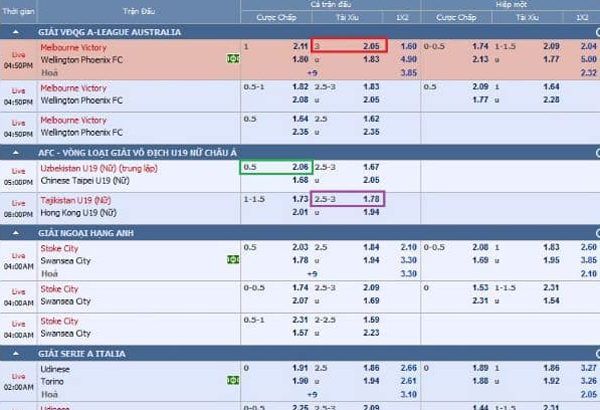The image size is (600, 410).
Task: Click Cược Chấp header under Cả trận đấu
Action: [276, 17]
